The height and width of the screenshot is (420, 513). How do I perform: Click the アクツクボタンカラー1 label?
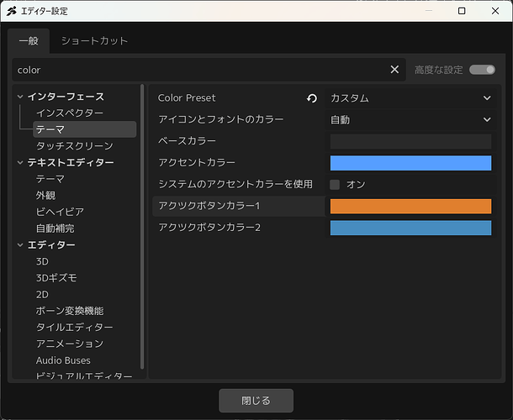209,206
